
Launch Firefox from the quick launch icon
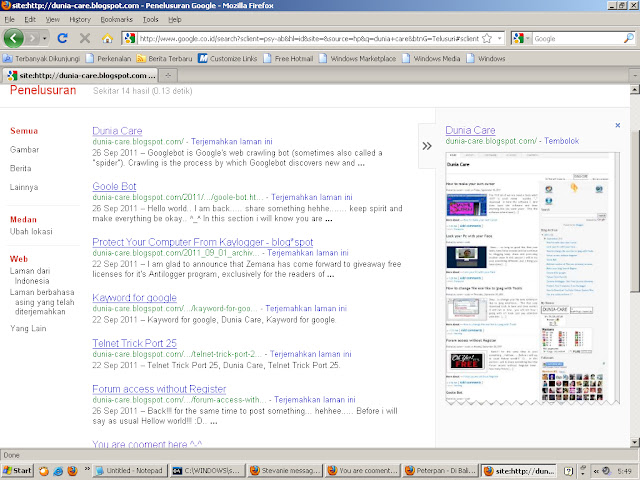pyautogui.click(x=72, y=471)
